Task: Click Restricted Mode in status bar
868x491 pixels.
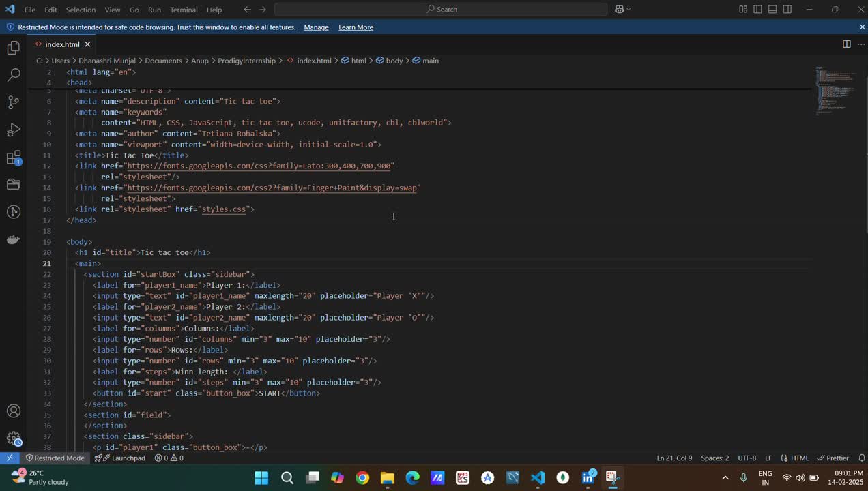Action: 55,458
